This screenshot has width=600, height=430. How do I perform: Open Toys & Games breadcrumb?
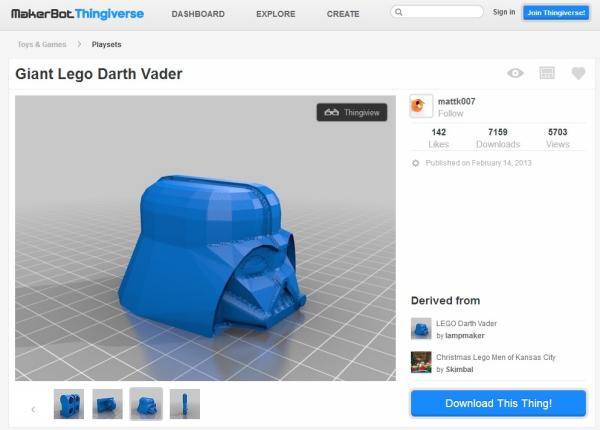pos(42,44)
